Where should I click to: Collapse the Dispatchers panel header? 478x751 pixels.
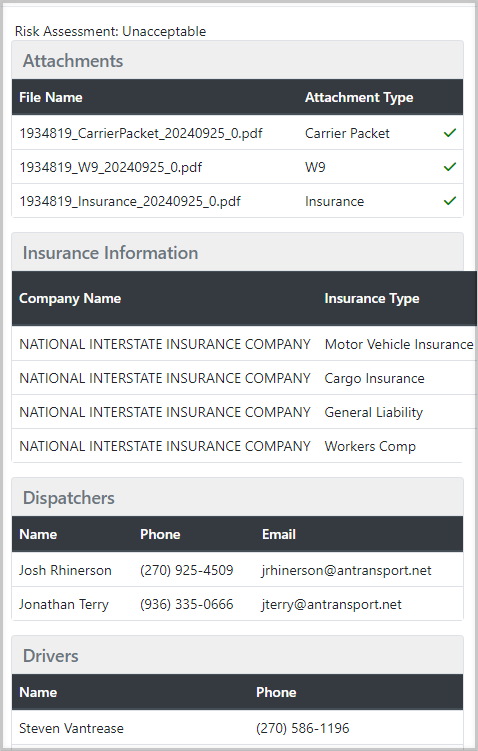238,497
